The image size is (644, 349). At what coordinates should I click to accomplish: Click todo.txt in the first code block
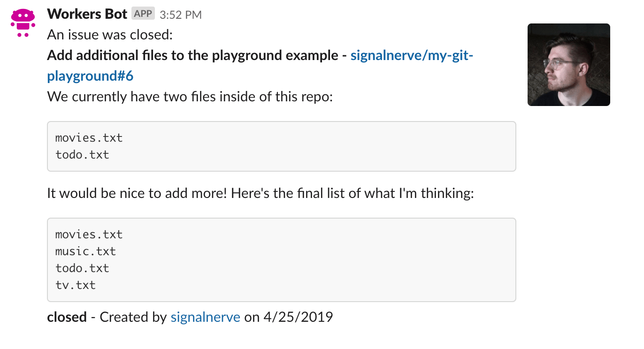[82, 154]
